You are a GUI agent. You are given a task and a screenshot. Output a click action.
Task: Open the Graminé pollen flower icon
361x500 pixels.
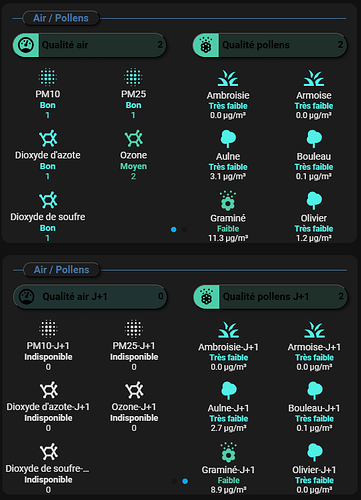coord(228,201)
